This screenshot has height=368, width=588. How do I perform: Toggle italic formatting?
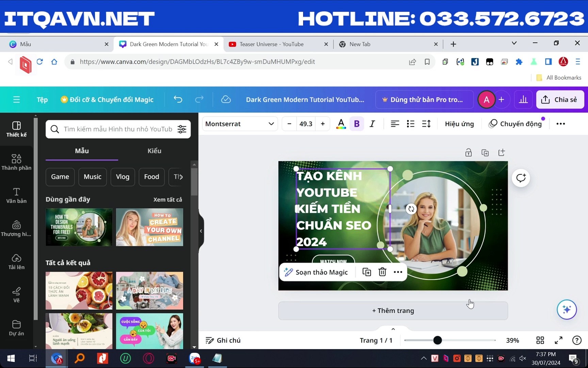coord(372,123)
